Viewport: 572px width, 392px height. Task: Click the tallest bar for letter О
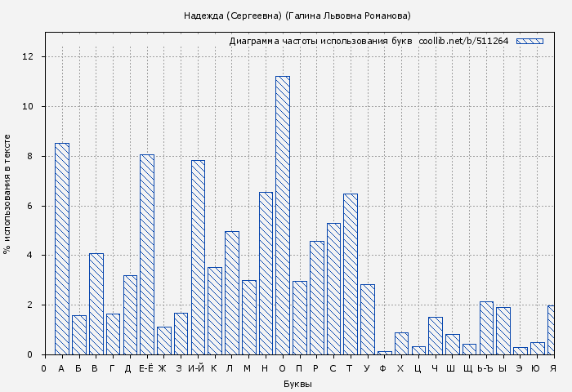283,216
